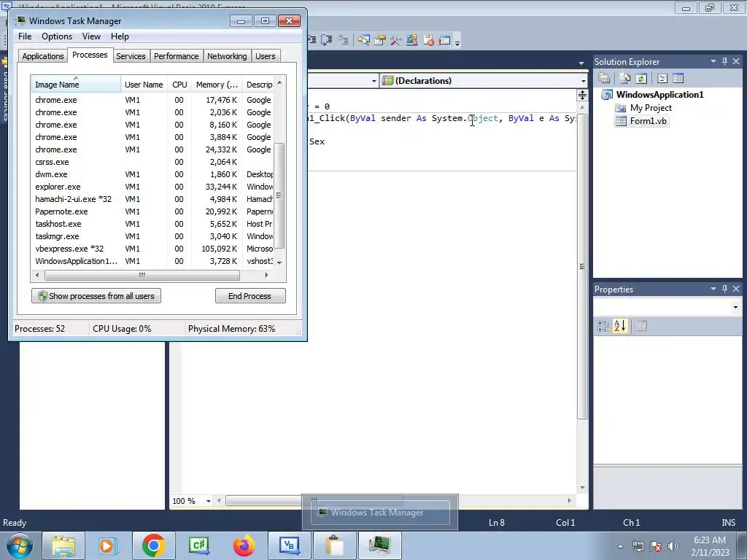Viewport: 747px width, 560px height.
Task: Select the Papernote.exe process
Action: tap(152, 211)
